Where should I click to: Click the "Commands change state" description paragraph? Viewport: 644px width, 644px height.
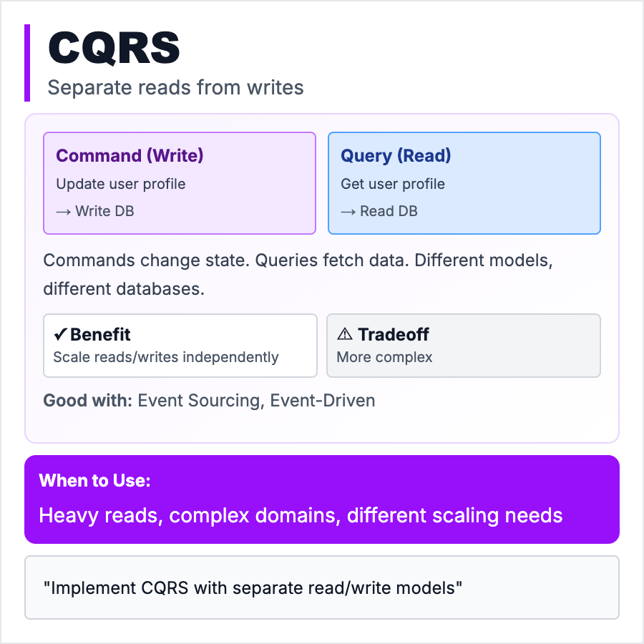coord(298,274)
